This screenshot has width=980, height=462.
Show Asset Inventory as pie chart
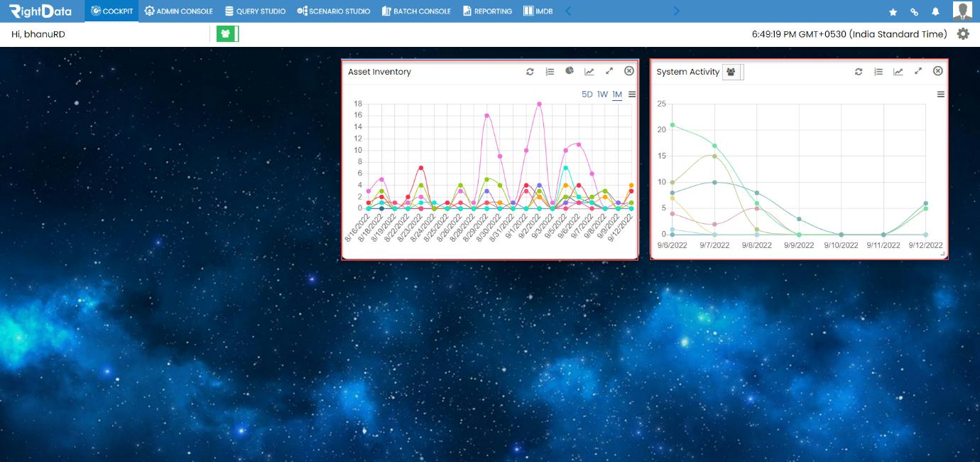[x=570, y=71]
